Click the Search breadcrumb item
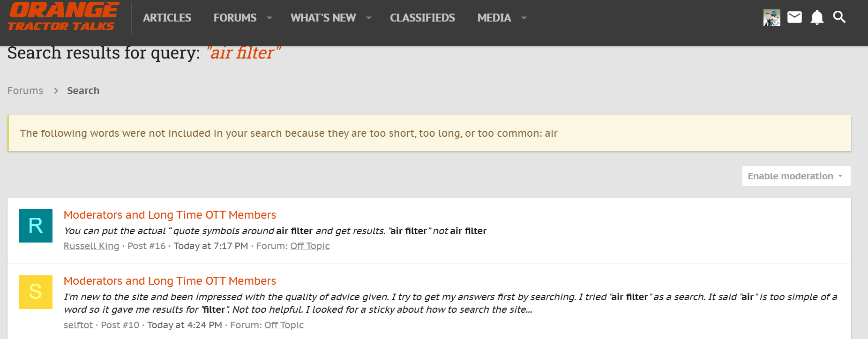The width and height of the screenshot is (868, 339). click(83, 91)
